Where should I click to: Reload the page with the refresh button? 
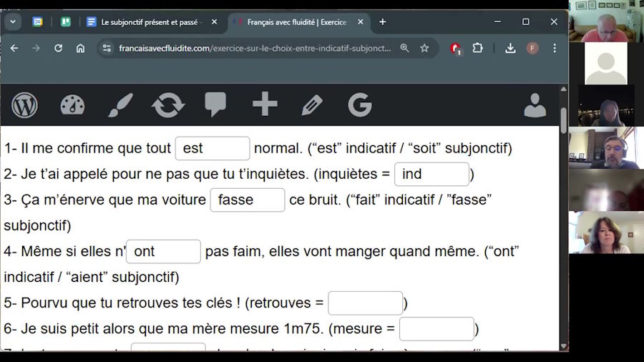click(x=58, y=48)
